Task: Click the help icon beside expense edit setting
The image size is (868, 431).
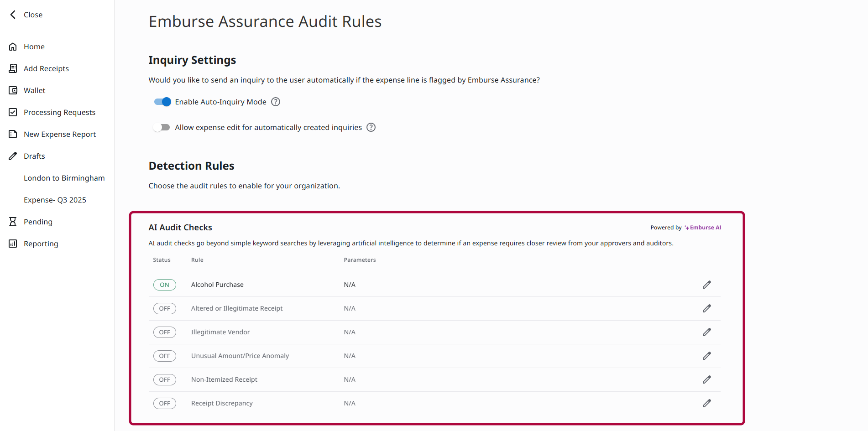Action: [371, 127]
